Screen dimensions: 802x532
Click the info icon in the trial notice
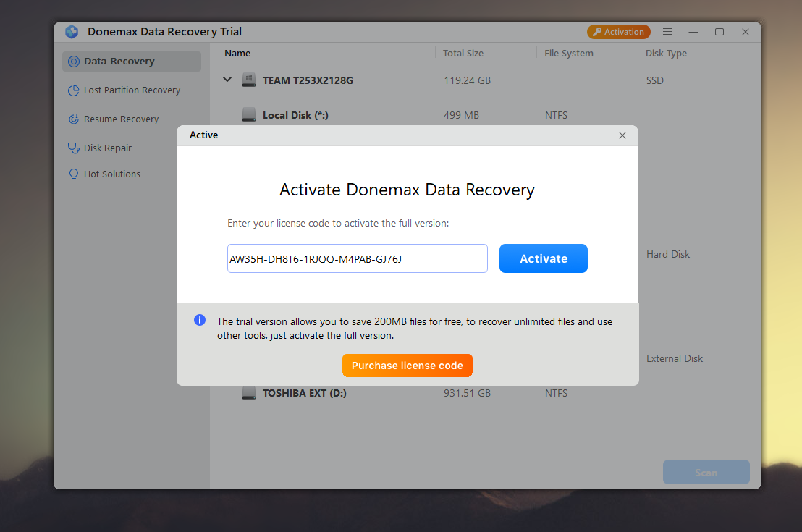200,320
